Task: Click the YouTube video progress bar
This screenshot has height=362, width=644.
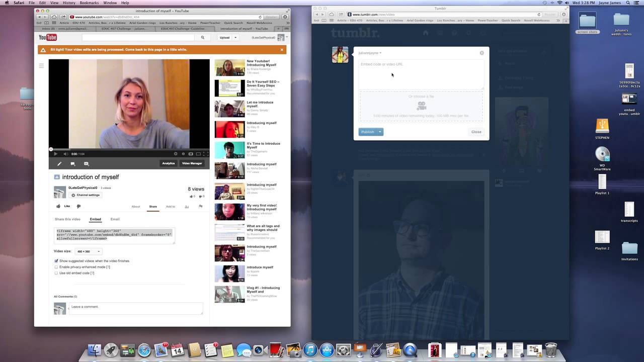Action: [129, 149]
